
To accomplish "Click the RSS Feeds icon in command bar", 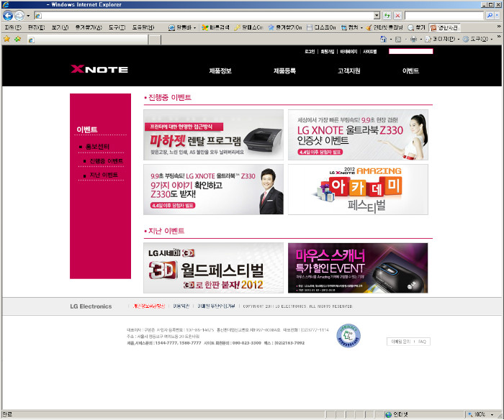I will 398,39.
